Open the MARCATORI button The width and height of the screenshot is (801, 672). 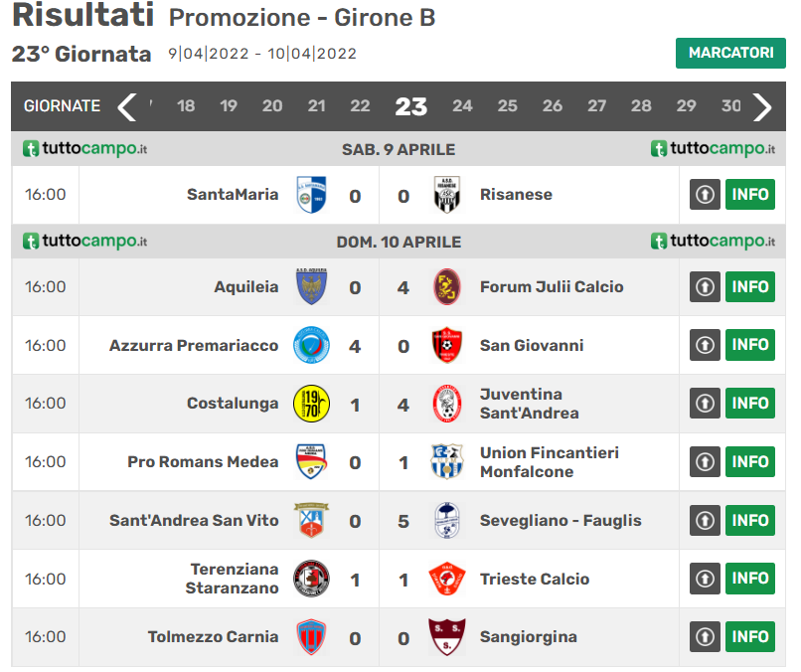pos(730,53)
